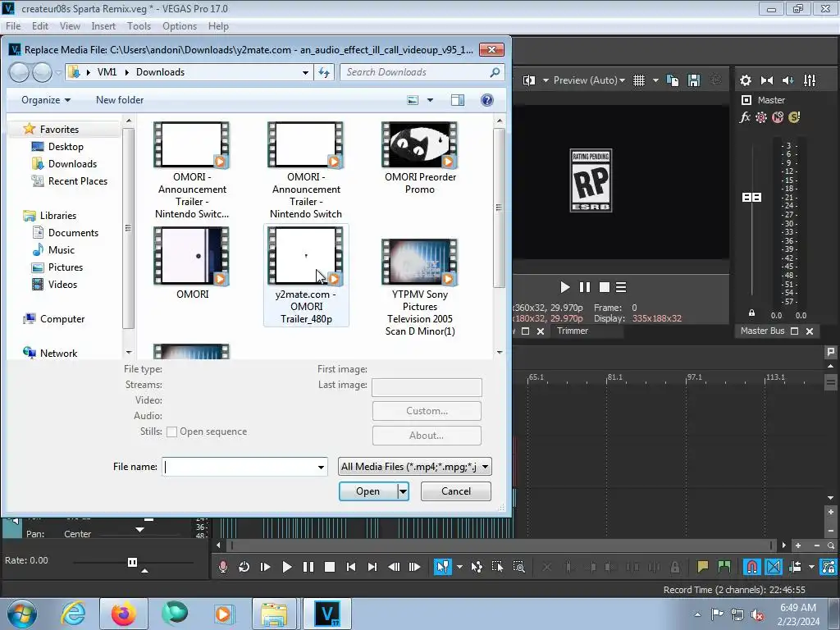This screenshot has width=840, height=630.
Task: Mute the Master bus
Action: click(x=778, y=117)
